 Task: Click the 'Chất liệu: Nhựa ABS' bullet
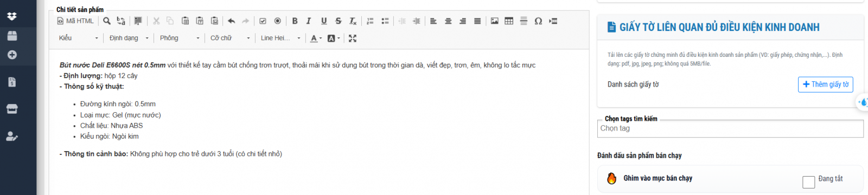[111, 126]
